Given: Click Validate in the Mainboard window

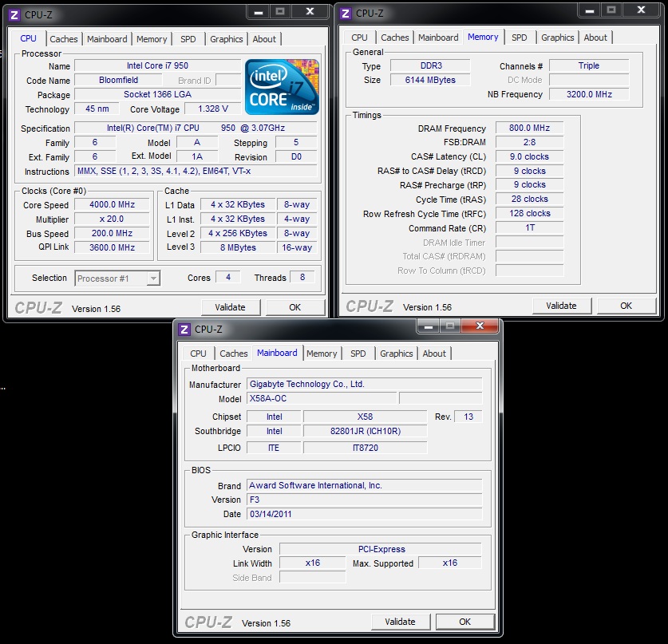Looking at the screenshot, I should coord(400,622).
